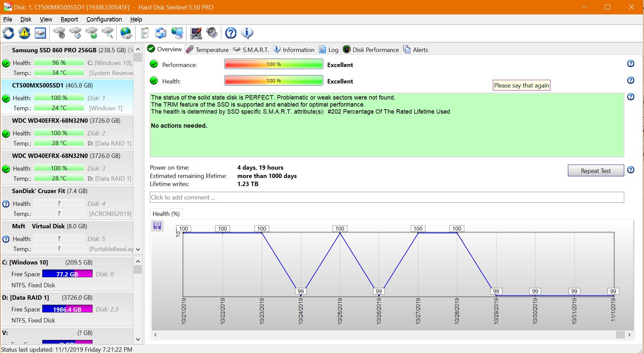Open the Help menu
The image size is (644, 354).
136,19
